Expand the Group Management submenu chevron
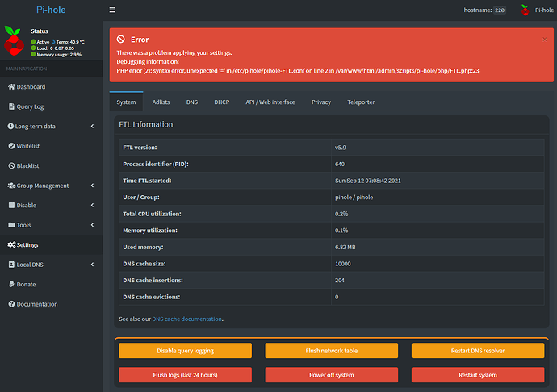 click(x=92, y=186)
